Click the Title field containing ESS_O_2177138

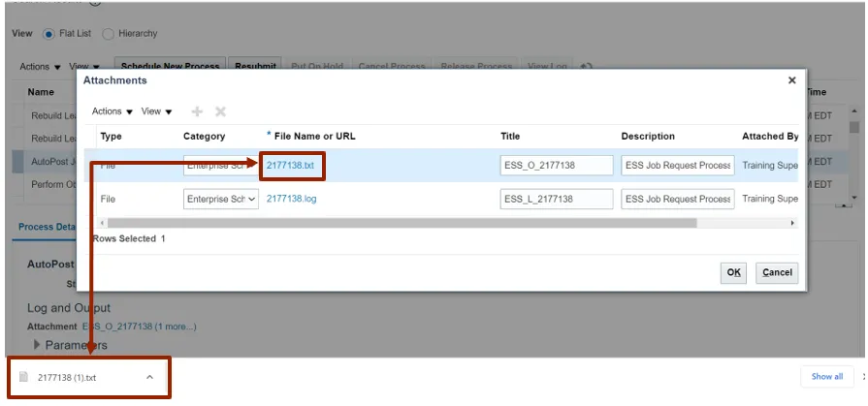point(557,166)
